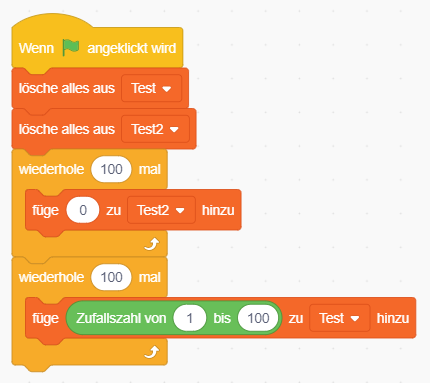This screenshot has height=383, width=430.
Task: Open Test2 dropdown in the füge 0 block
Action: coord(161,210)
